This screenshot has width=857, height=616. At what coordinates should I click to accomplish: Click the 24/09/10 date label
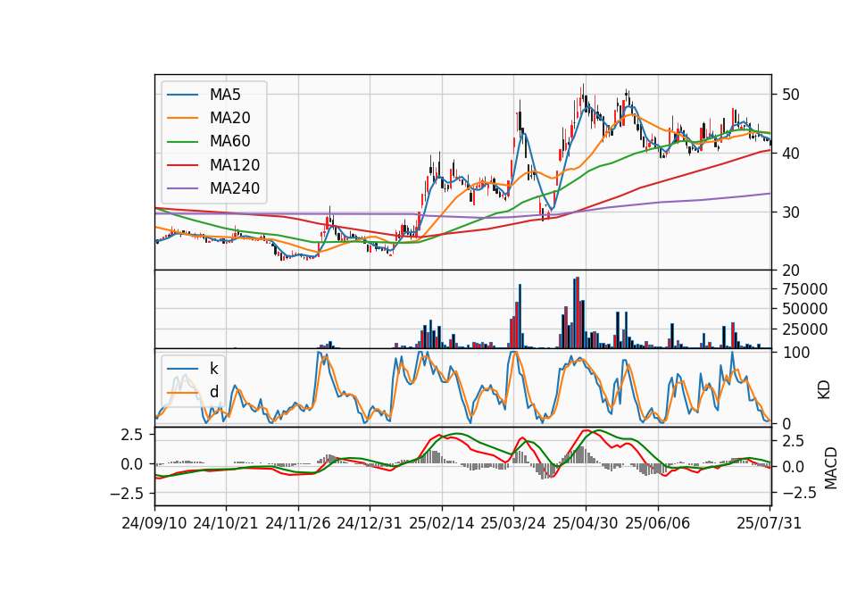(x=154, y=523)
